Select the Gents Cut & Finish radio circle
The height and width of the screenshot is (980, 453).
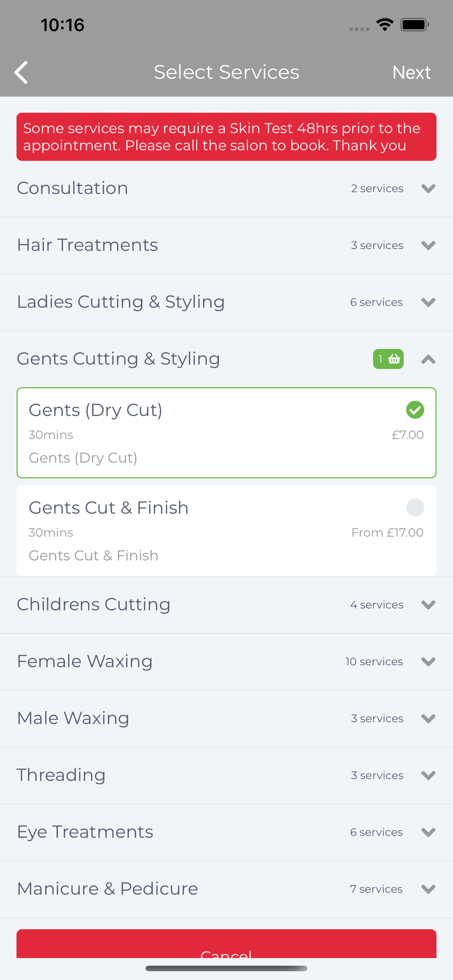pyautogui.click(x=415, y=508)
